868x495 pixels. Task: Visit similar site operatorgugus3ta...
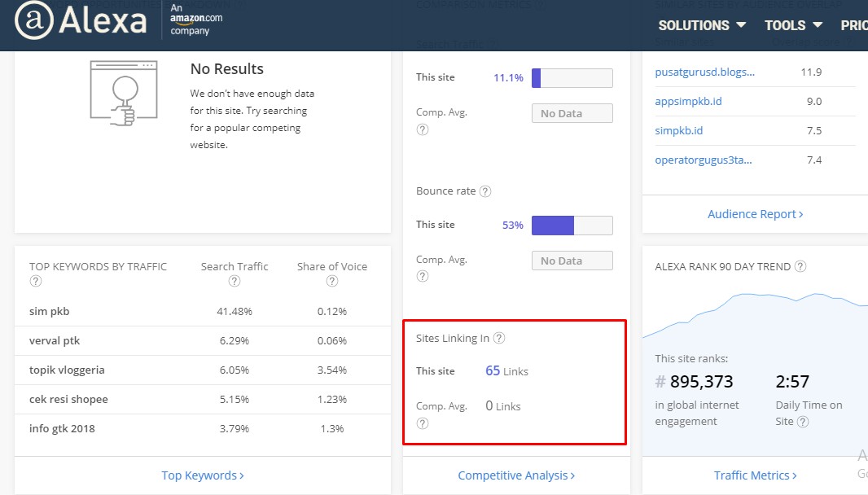coord(704,160)
